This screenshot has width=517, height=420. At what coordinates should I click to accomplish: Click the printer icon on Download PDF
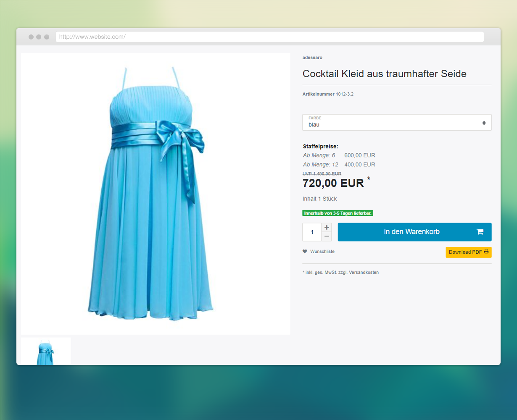(486, 252)
